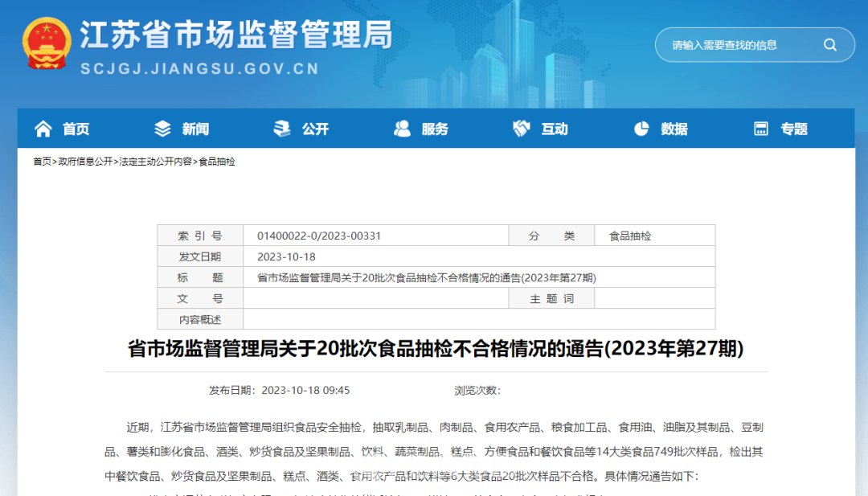
Task: Click the 发文日期 label cell
Action: 200,257
